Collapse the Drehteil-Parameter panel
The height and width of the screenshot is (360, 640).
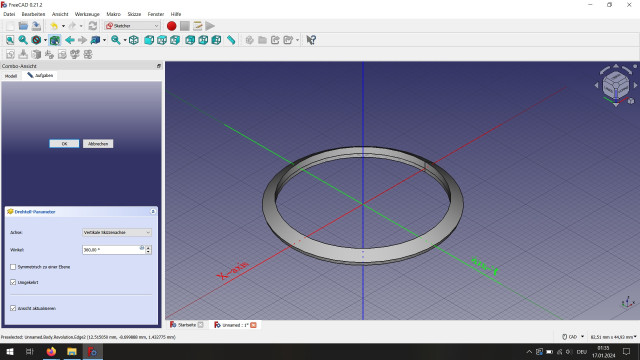coord(153,211)
